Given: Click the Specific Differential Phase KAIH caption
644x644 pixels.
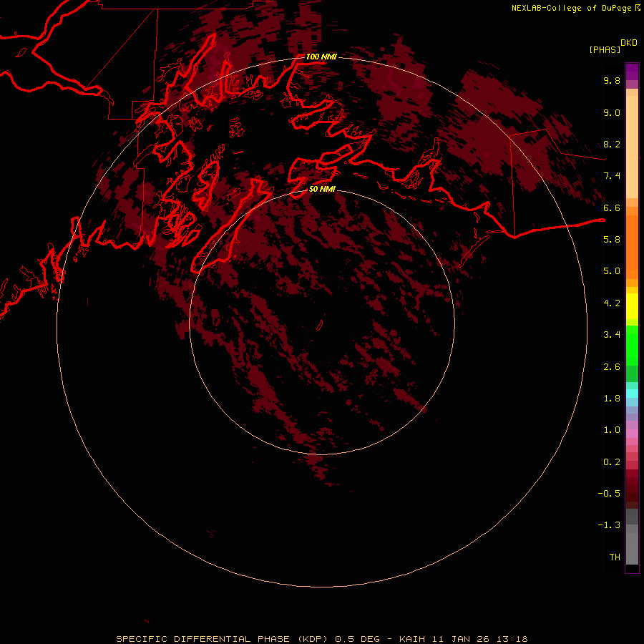Looking at the screenshot, I should click(x=322, y=639).
